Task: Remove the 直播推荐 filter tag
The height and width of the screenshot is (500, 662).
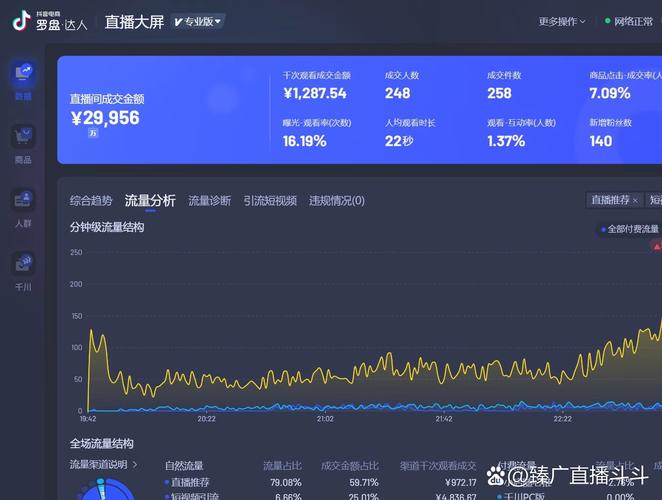Action: [635, 200]
